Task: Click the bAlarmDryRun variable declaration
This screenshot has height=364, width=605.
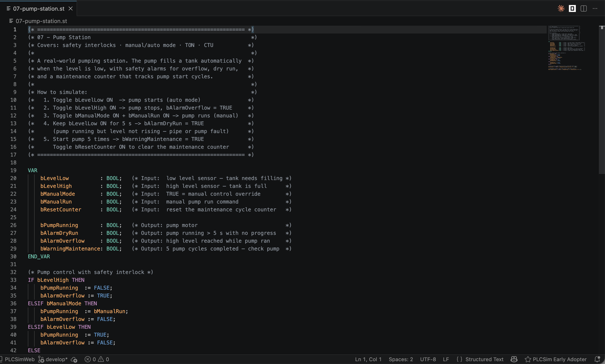Action: [59, 233]
